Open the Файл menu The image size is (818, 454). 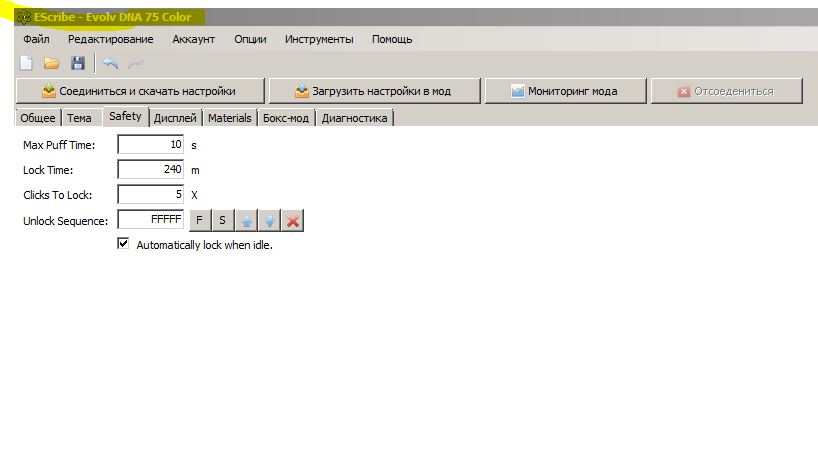pyautogui.click(x=37, y=39)
